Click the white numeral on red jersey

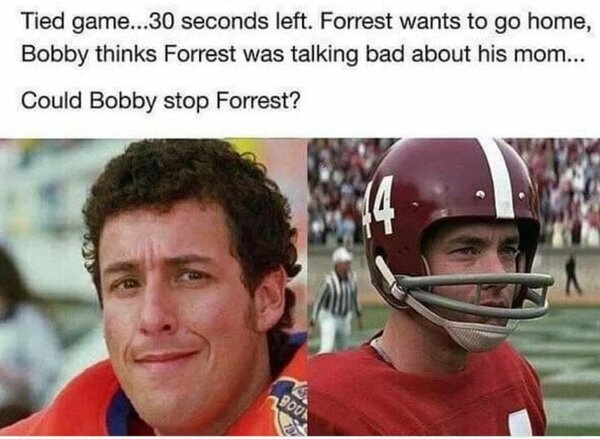(x=520, y=423)
